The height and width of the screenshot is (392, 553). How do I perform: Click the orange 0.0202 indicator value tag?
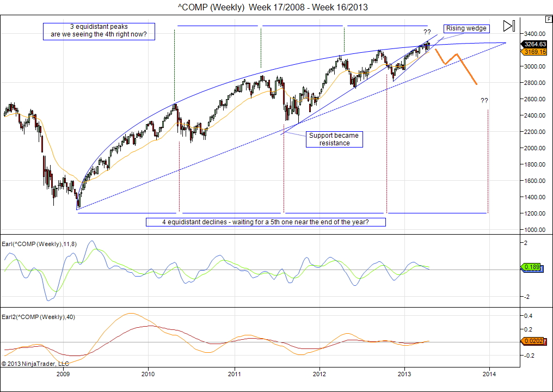534,341
